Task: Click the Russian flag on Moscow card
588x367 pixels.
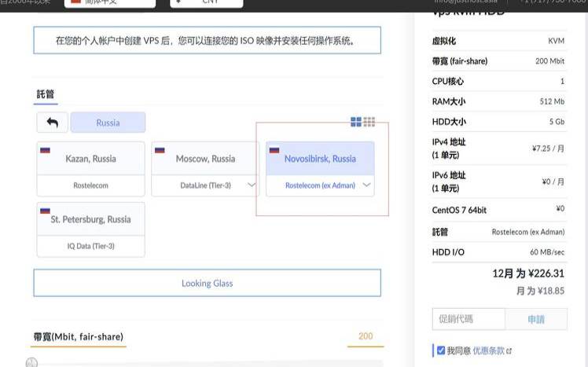Action: click(160, 150)
